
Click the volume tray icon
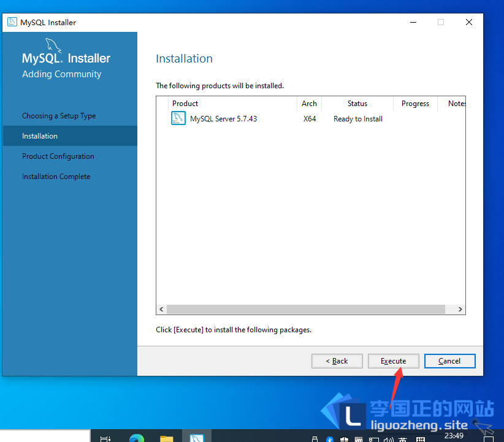(x=388, y=440)
